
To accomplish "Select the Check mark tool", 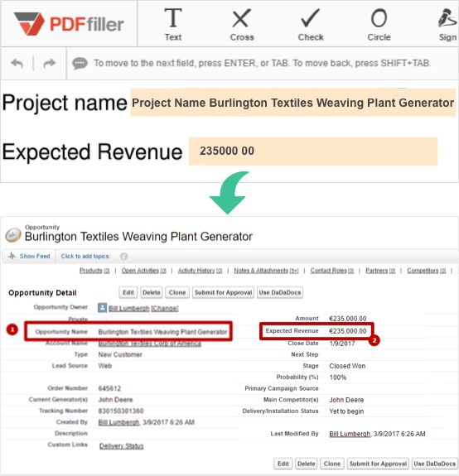I will tap(311, 24).
